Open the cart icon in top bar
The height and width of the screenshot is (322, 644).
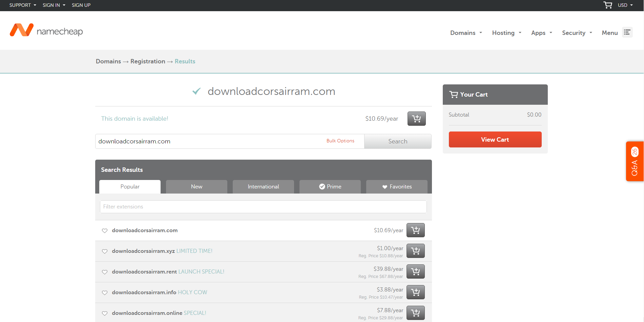point(608,5)
